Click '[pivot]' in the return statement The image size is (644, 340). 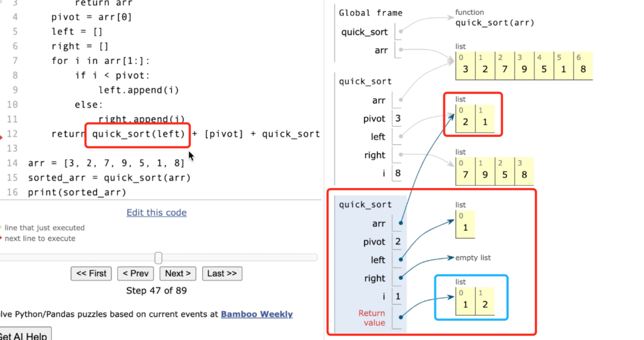[x=224, y=134]
